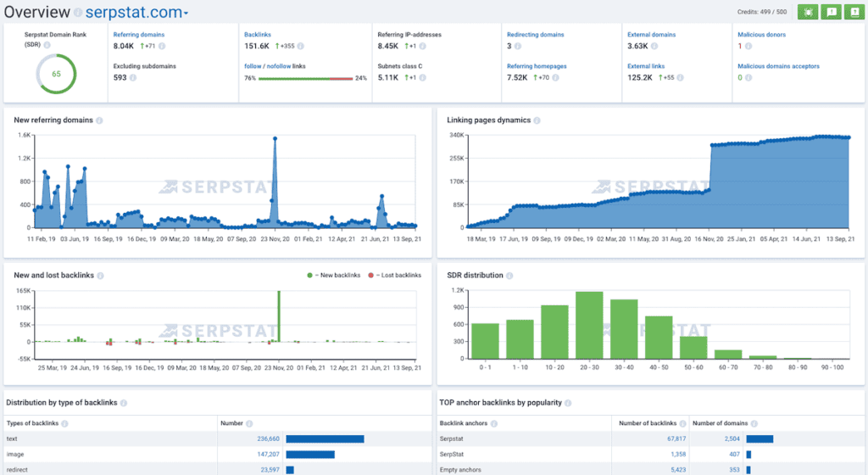This screenshot has height=475, width=868.
Task: Open the Backlinks report link
Action: [x=258, y=34]
